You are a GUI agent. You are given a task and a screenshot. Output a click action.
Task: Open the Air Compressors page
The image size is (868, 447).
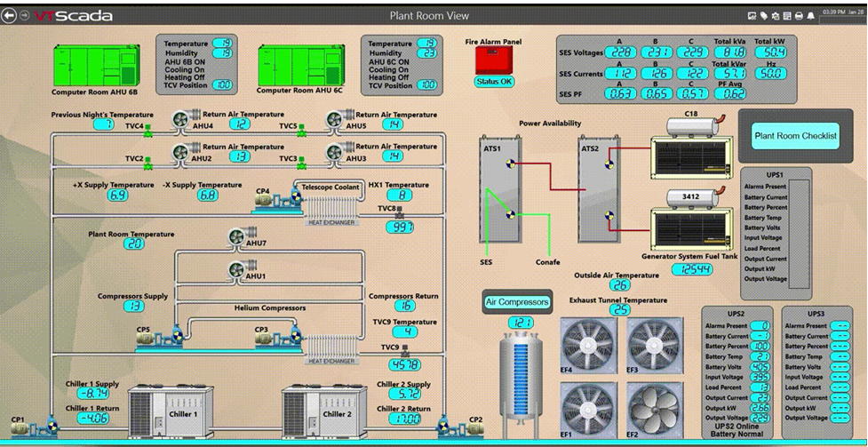tap(517, 302)
